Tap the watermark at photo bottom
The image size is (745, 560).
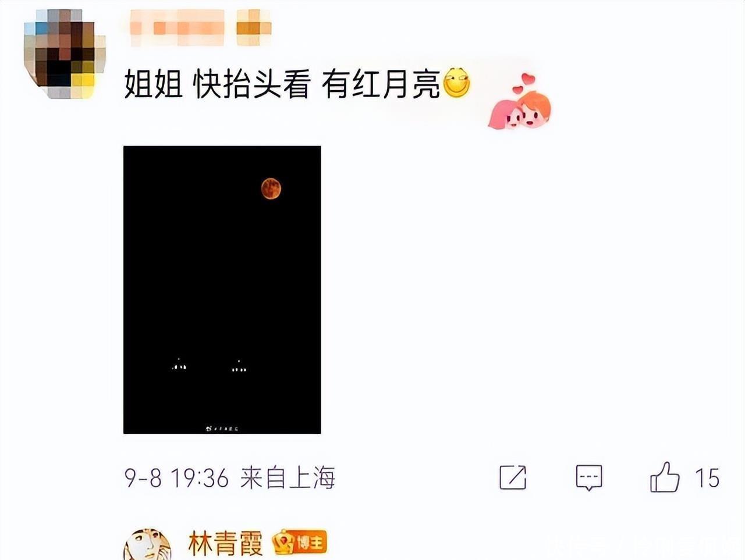pyautogui.click(x=222, y=429)
